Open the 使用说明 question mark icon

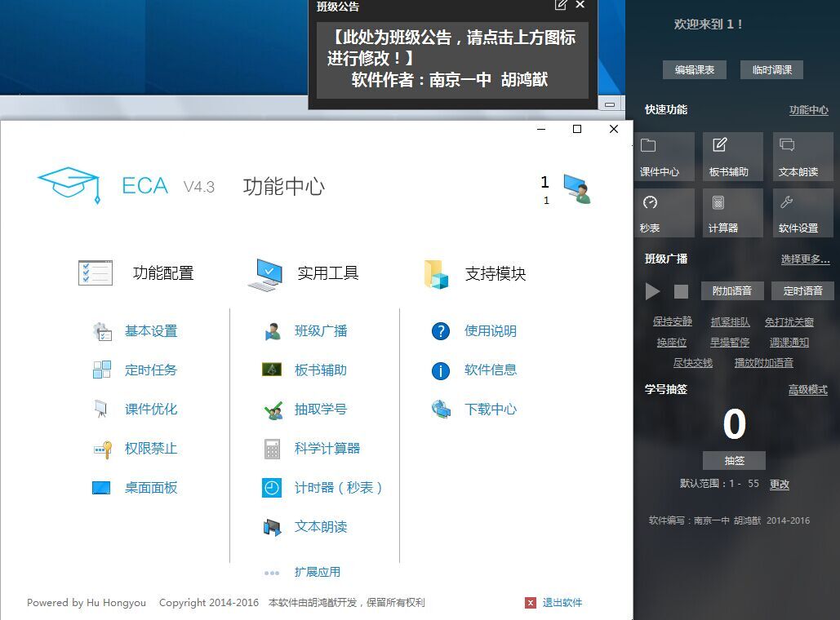pyautogui.click(x=441, y=331)
